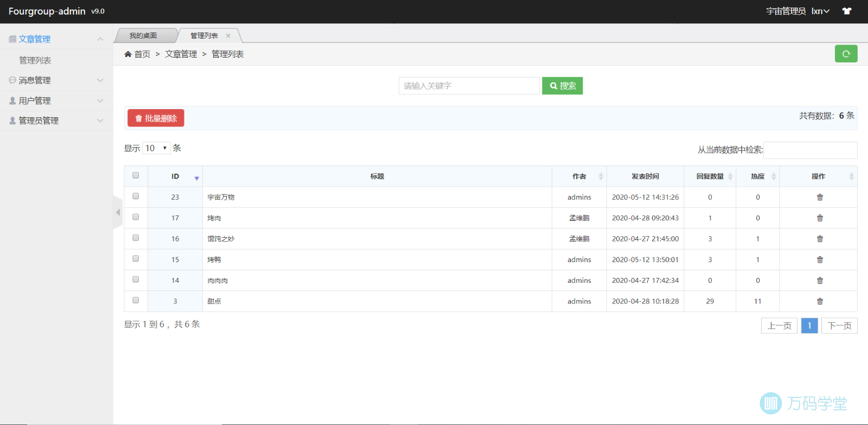Focus the 从当前数据中检索 filter field

[810, 150]
